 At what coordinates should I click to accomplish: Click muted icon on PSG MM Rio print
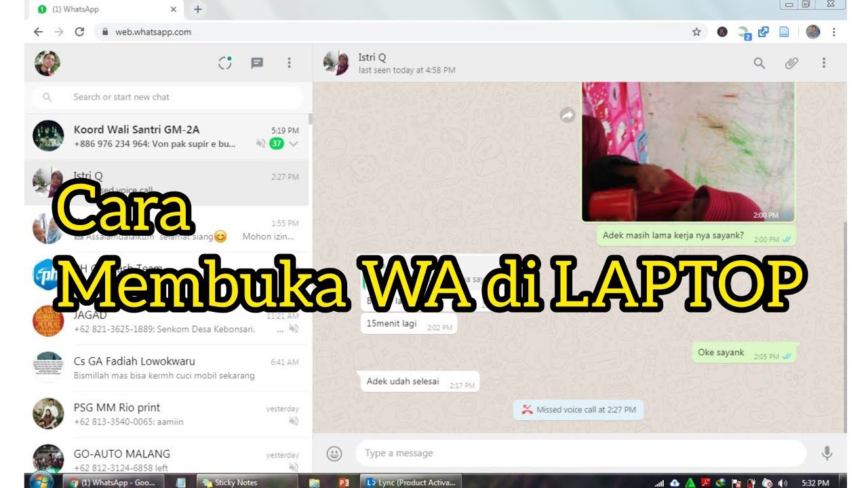(x=294, y=421)
